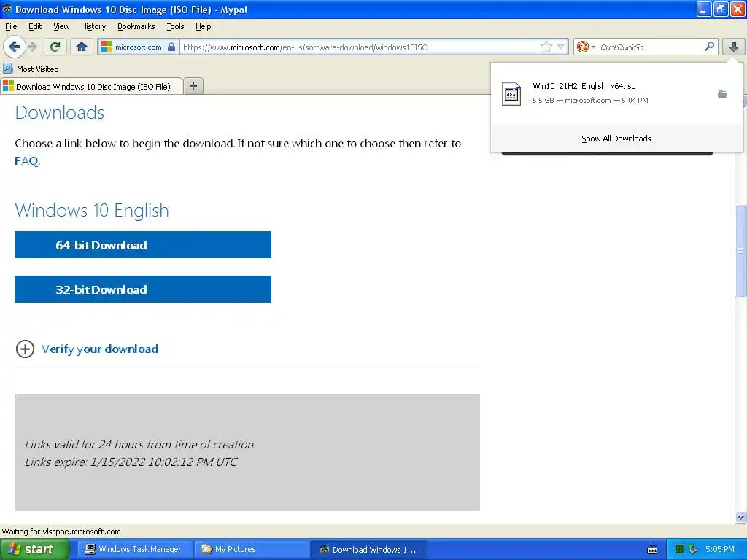Click Show All Downloads

click(616, 139)
